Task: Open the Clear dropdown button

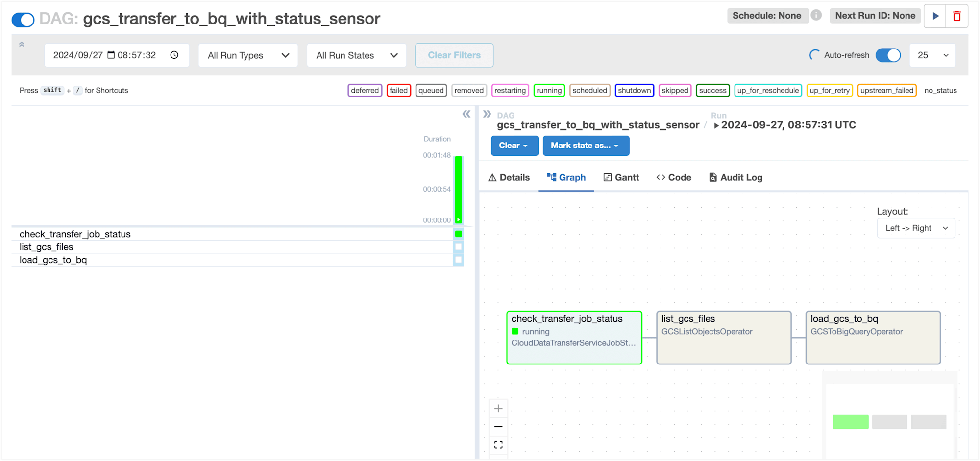Action: (514, 146)
